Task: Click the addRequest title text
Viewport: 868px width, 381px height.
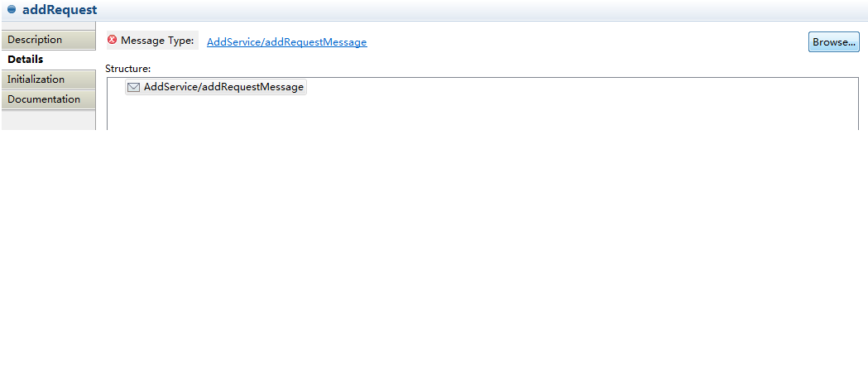Action: tap(60, 9)
